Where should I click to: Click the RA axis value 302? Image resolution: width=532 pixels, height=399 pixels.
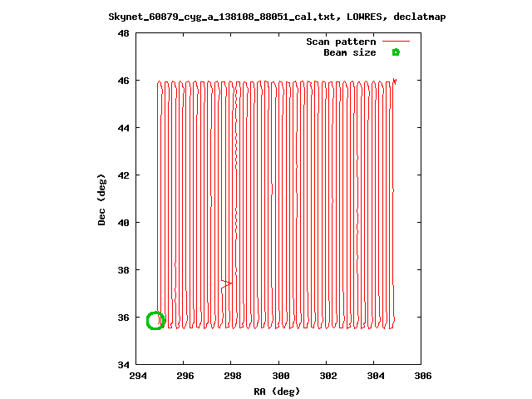[x=328, y=376]
